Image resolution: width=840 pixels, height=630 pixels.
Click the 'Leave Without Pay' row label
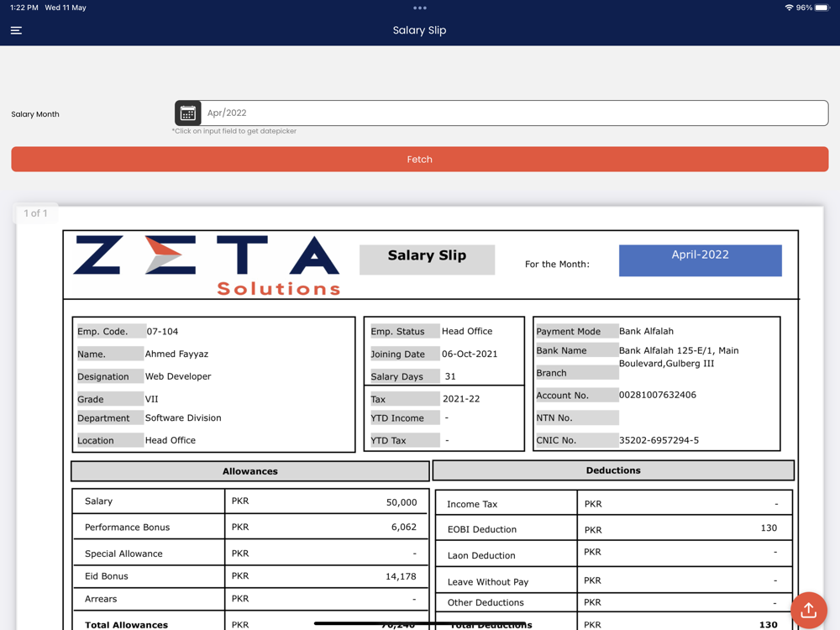[x=488, y=582]
